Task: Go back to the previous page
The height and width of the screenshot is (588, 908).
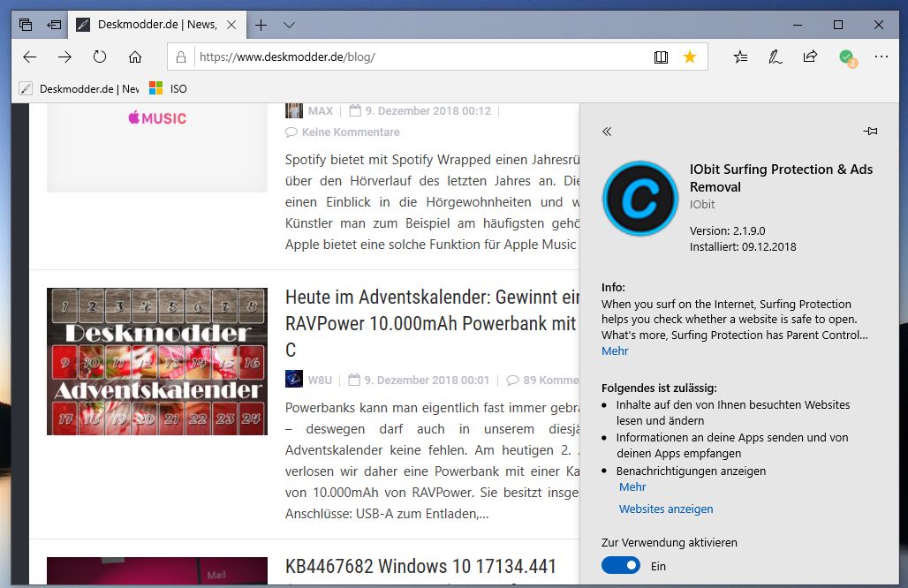Action: (x=29, y=57)
